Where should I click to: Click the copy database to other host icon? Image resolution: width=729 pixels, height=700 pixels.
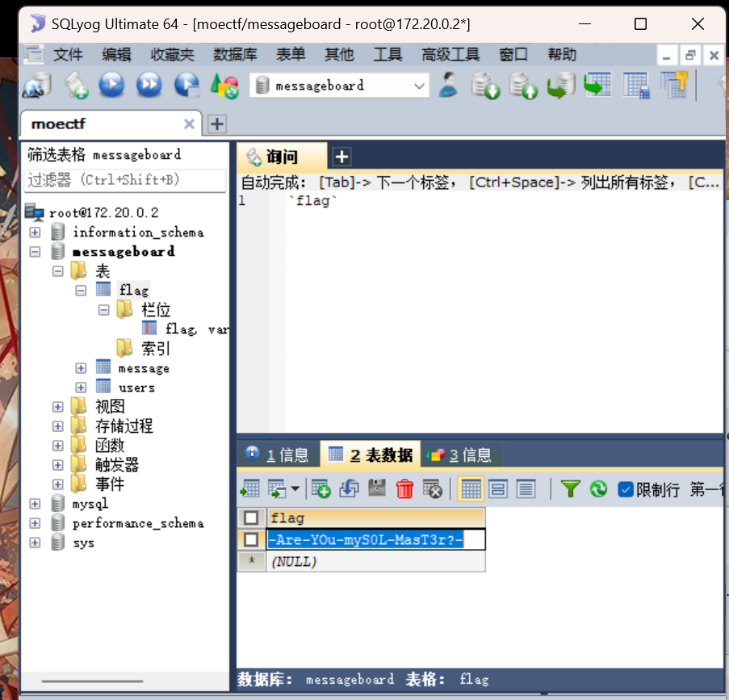(561, 86)
